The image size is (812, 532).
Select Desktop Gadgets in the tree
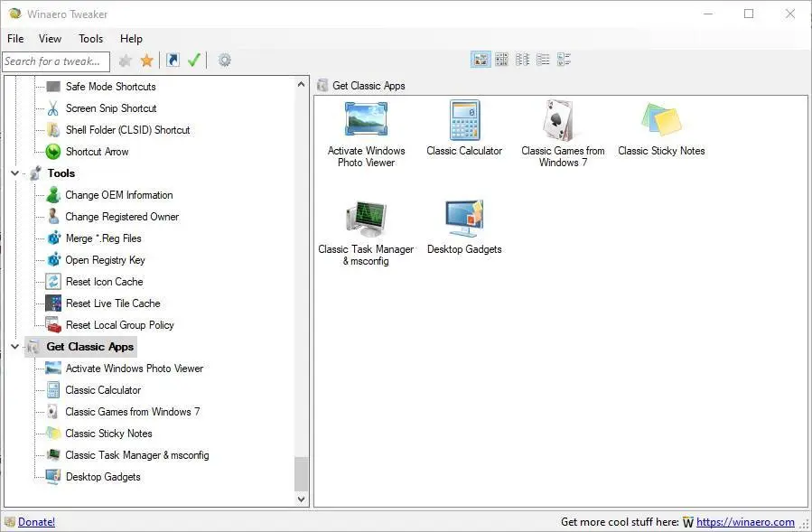[x=103, y=477]
